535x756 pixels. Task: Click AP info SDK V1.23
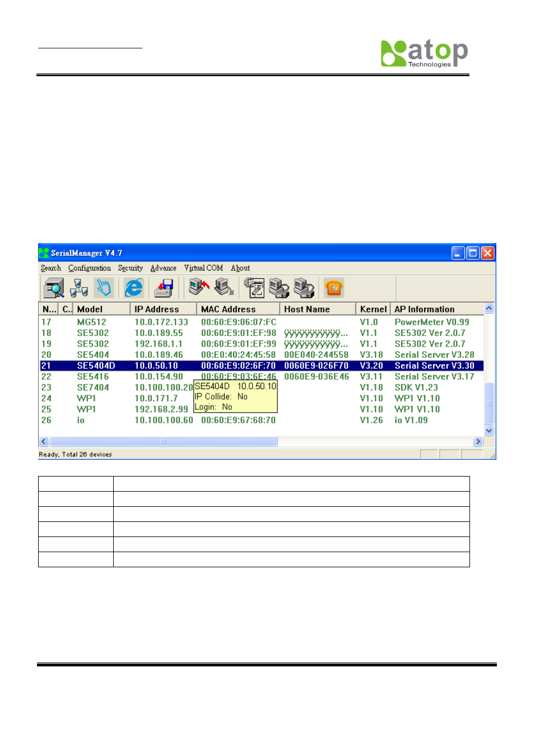(x=416, y=388)
